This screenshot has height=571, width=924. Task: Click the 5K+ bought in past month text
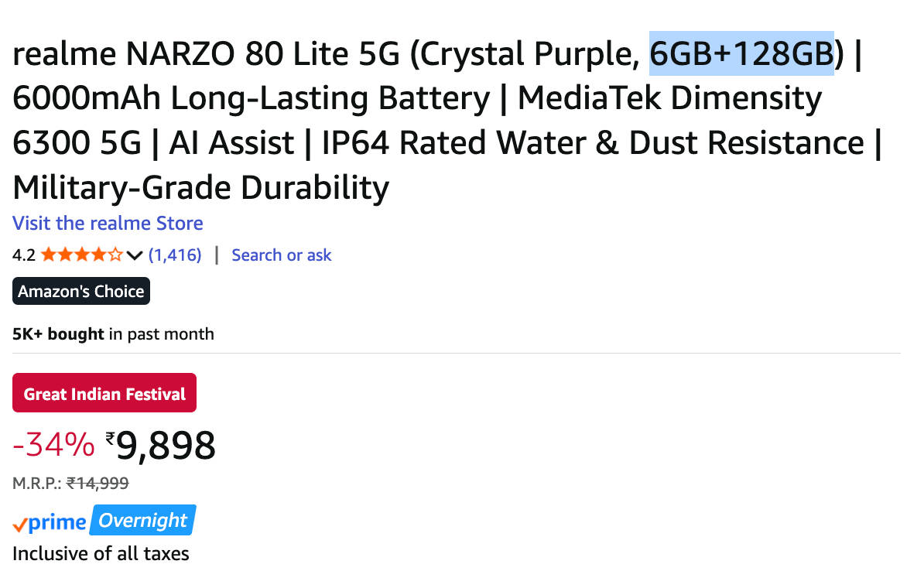tap(113, 333)
